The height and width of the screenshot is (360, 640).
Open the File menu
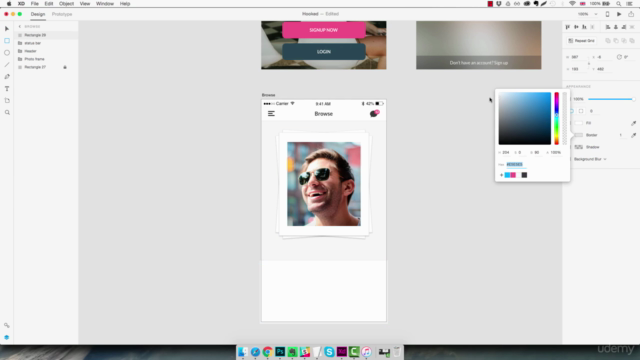point(35,4)
